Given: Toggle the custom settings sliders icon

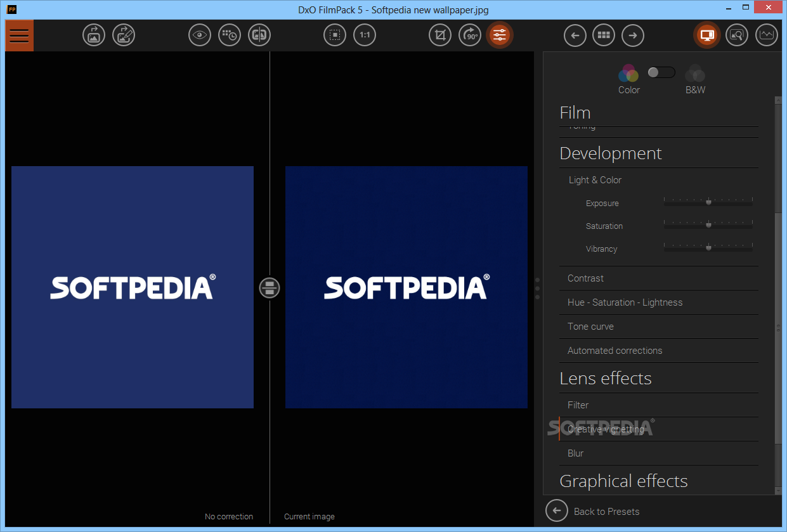Looking at the screenshot, I should click(x=500, y=35).
